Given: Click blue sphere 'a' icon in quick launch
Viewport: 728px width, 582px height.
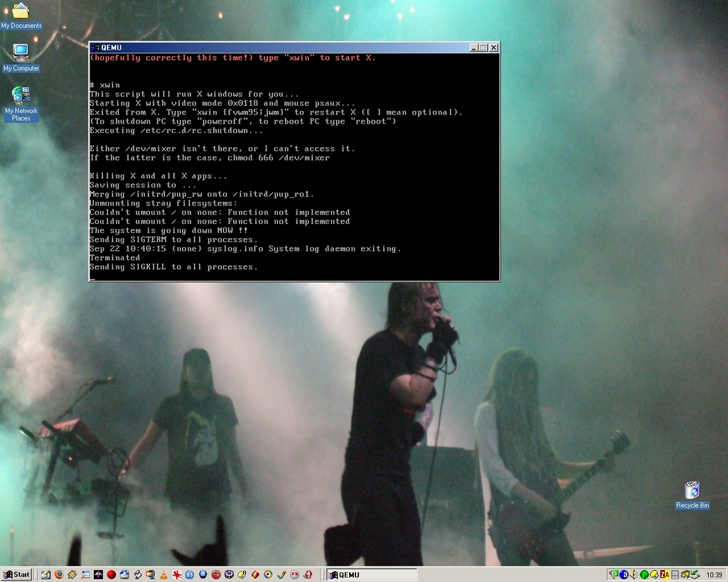Looking at the screenshot, I should click(203, 575).
